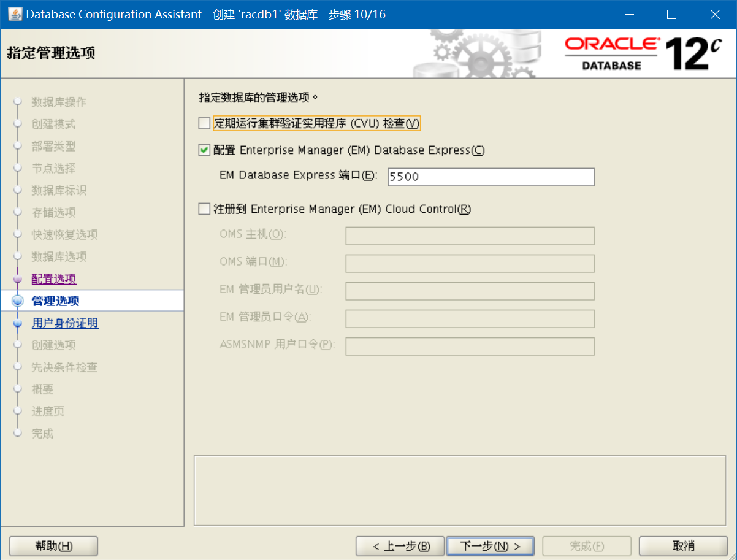This screenshot has width=737, height=560.
Task: Click the ASMSNMP 用户口令(P) label
Action: point(277,344)
